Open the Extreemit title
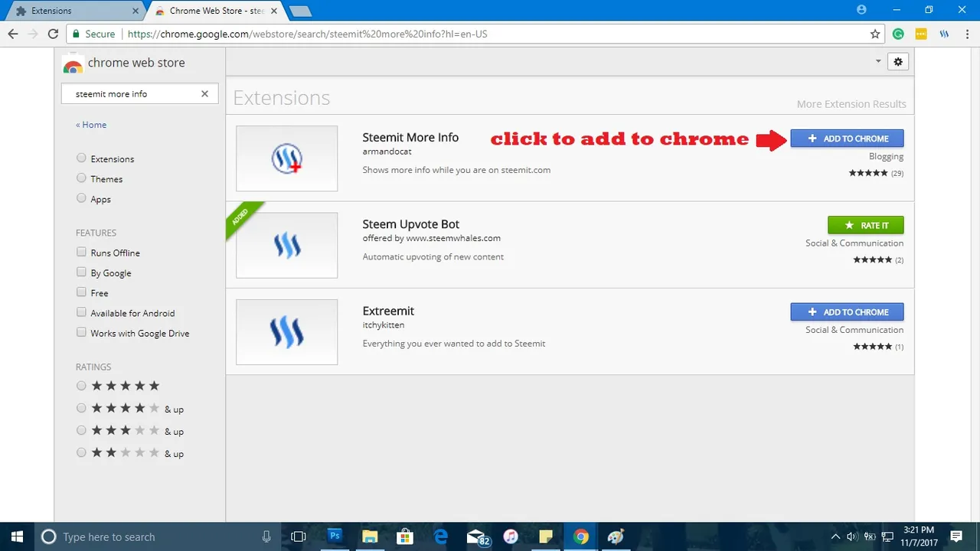This screenshot has height=551, width=980. pyautogui.click(x=388, y=311)
